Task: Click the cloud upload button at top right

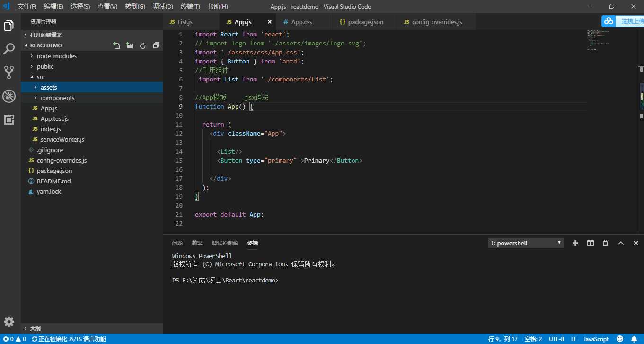Action: (x=623, y=21)
